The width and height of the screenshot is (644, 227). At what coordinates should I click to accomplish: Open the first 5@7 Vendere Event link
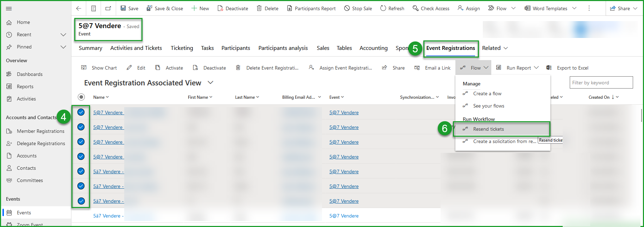[x=344, y=112]
